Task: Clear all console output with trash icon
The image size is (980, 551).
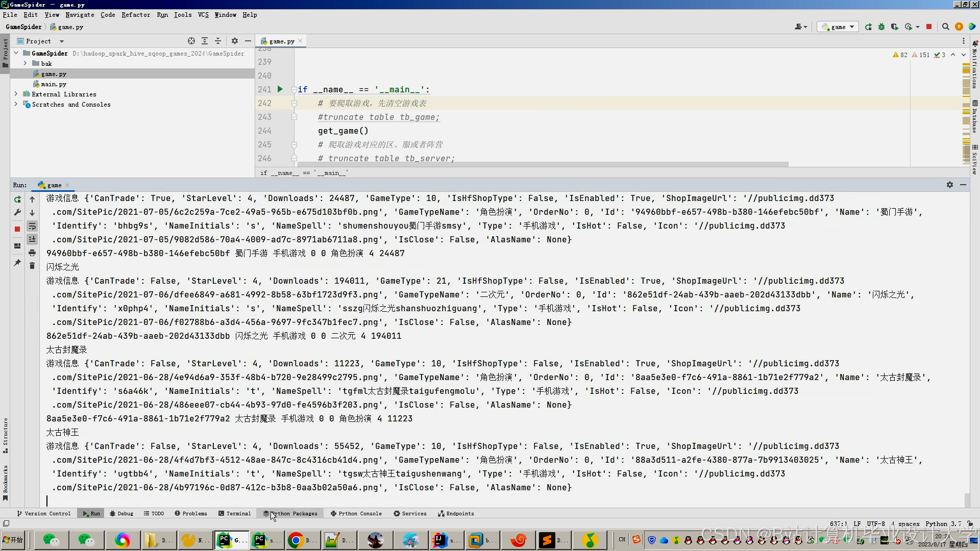Action: pyautogui.click(x=32, y=266)
